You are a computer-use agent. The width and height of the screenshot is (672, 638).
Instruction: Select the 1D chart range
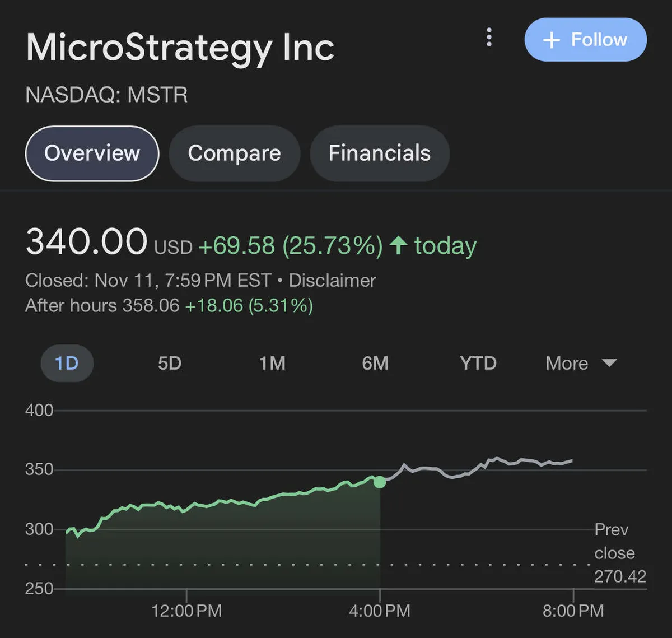coord(67,363)
